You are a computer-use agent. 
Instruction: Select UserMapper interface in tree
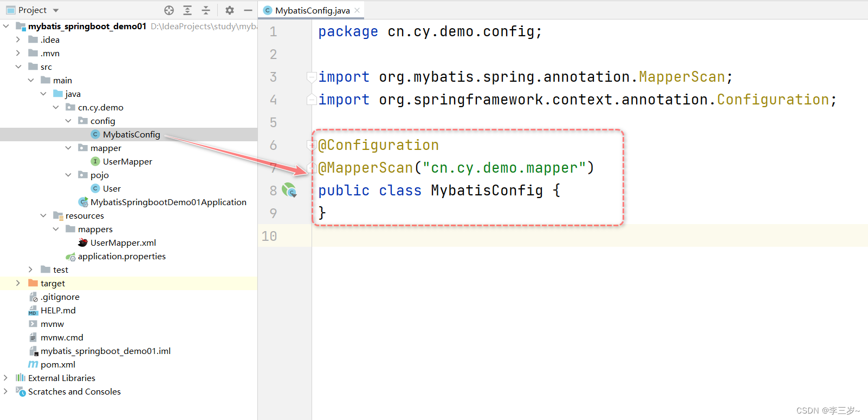tap(127, 161)
